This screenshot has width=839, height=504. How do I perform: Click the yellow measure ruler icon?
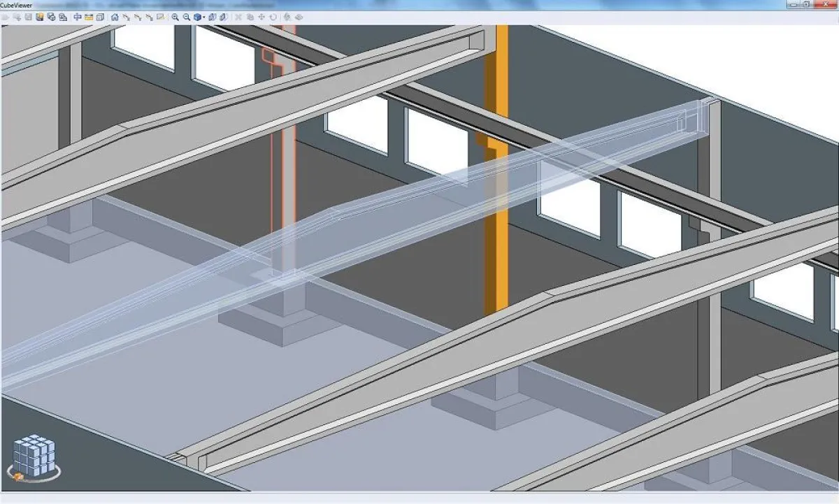(x=89, y=17)
